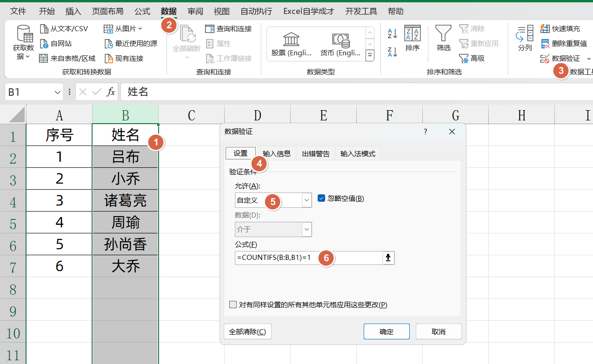Switch to the 页面布局 ribbon tab
The width and height of the screenshot is (593, 364).
[x=107, y=11]
